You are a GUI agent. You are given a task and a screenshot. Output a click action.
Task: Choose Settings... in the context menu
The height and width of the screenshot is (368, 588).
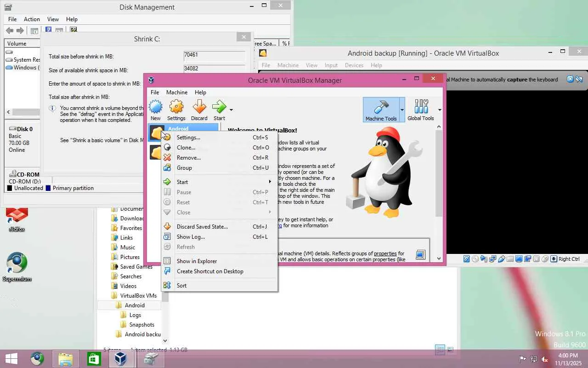click(x=220, y=138)
